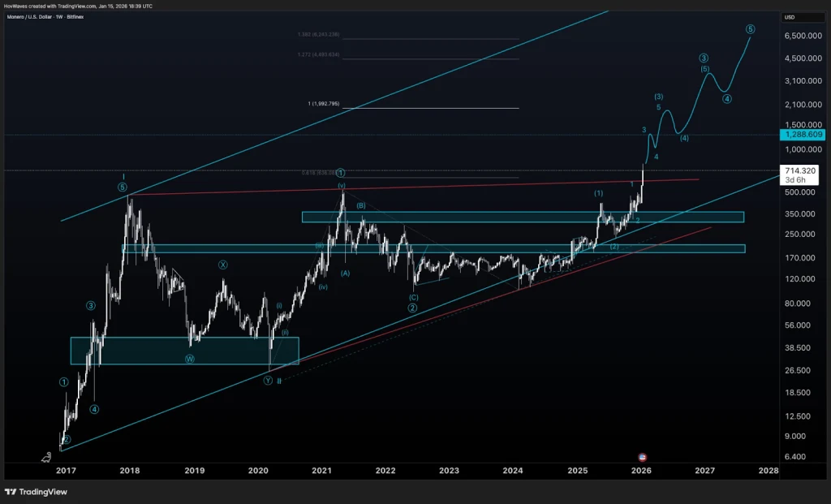This screenshot has width=831, height=504.
Task: Click the 56.000 price axis value
Action: pos(799,325)
